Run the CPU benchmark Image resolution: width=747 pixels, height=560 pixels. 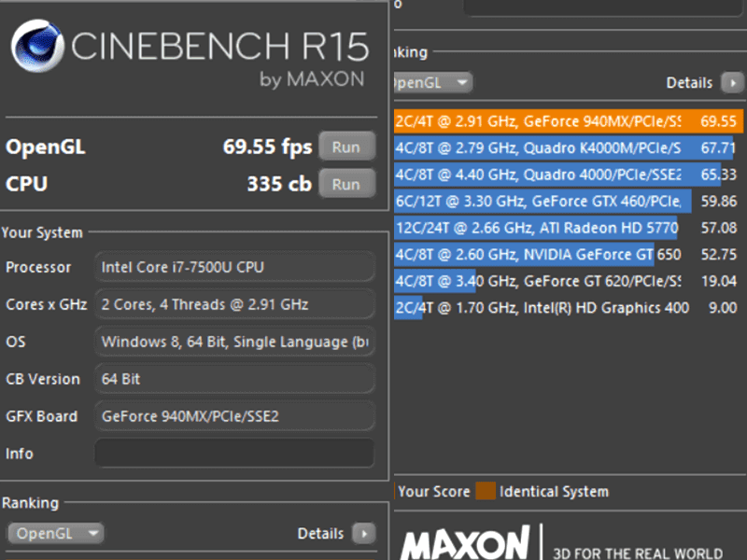[346, 184]
